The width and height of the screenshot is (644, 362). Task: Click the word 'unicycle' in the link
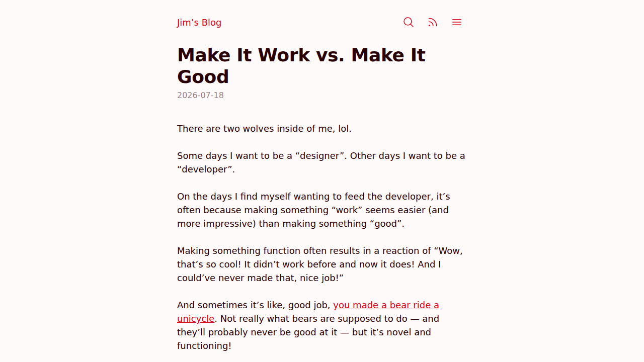[196, 319]
